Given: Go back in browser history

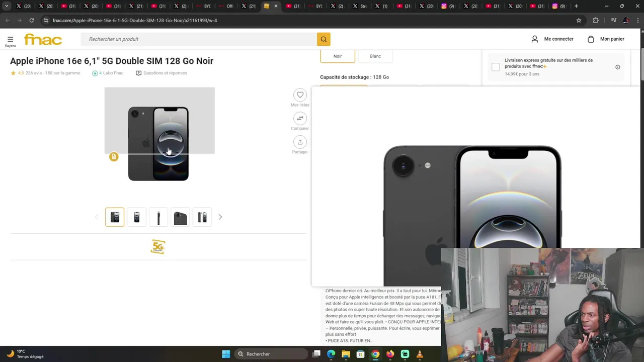Looking at the screenshot, I should (7, 20).
